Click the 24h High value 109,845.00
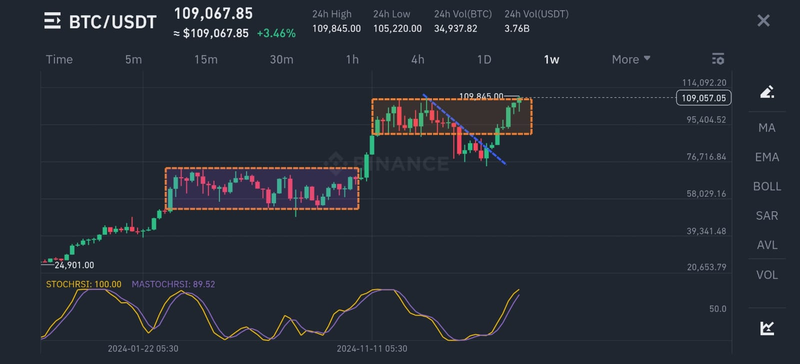Viewport: 800px width, 364px height. click(x=337, y=29)
